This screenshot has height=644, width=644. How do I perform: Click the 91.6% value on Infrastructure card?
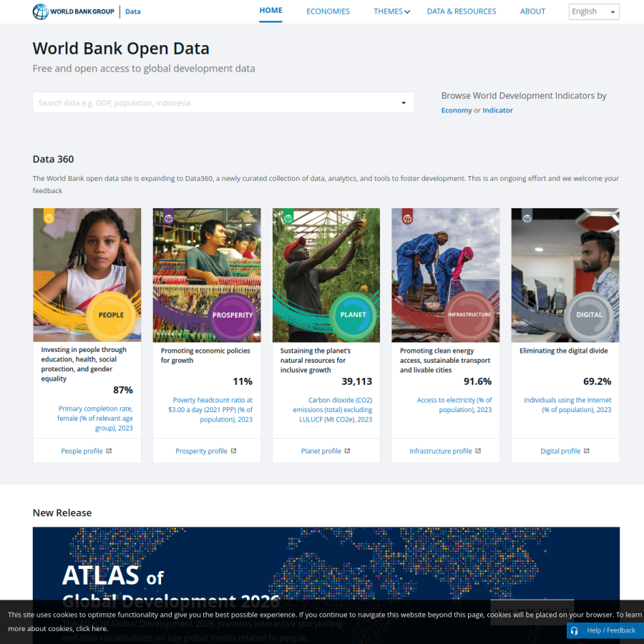point(478,381)
